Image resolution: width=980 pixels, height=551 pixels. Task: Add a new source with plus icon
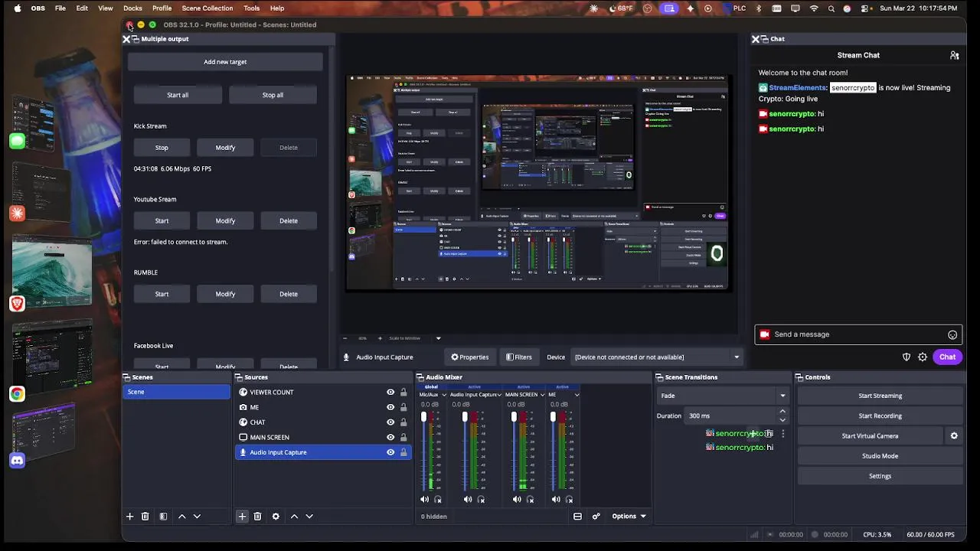click(x=242, y=517)
